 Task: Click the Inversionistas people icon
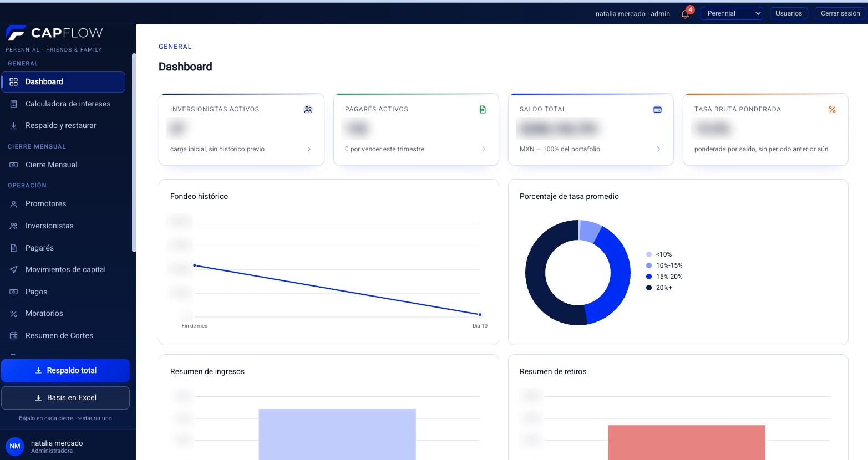click(x=14, y=226)
